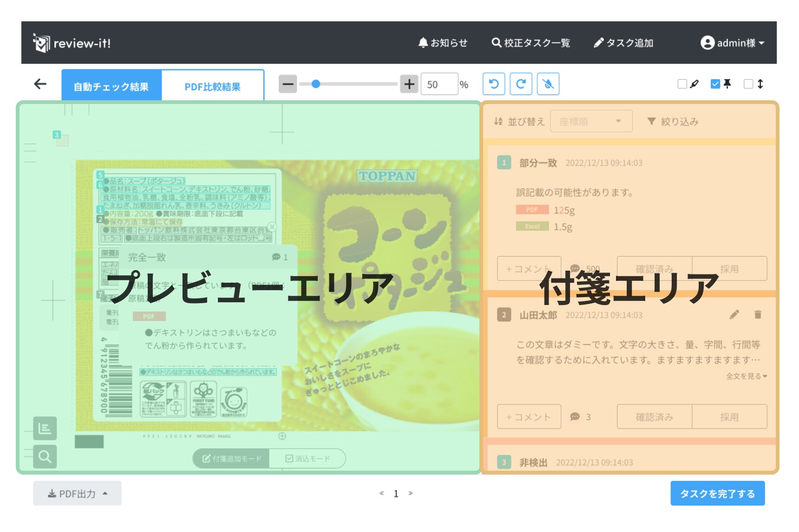Click the magnifier icon in the preview
Viewport: 799px width, 532px height.
pos(45,457)
